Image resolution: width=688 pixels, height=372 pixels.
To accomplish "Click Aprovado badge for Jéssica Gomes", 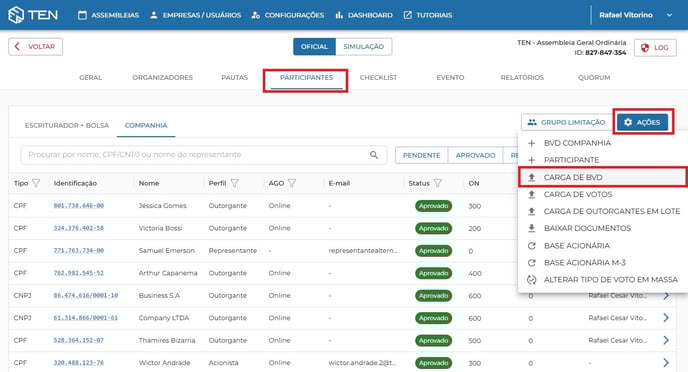I will tap(434, 206).
